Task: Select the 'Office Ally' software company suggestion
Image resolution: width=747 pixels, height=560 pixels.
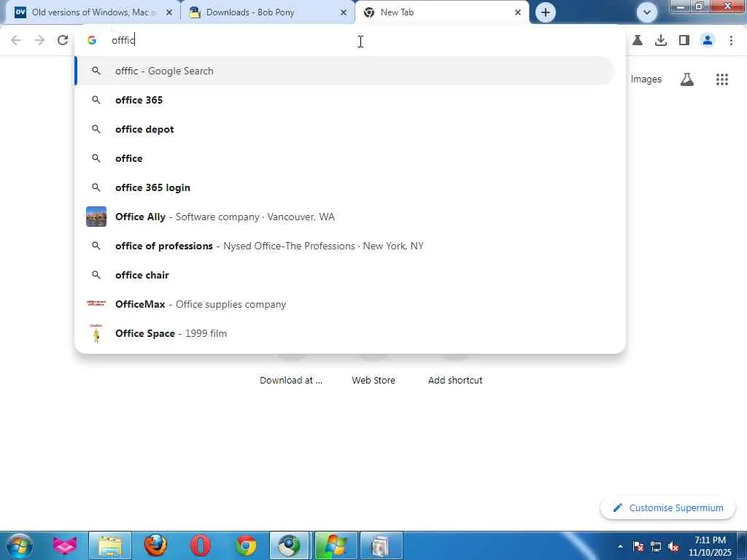Action: coord(345,217)
